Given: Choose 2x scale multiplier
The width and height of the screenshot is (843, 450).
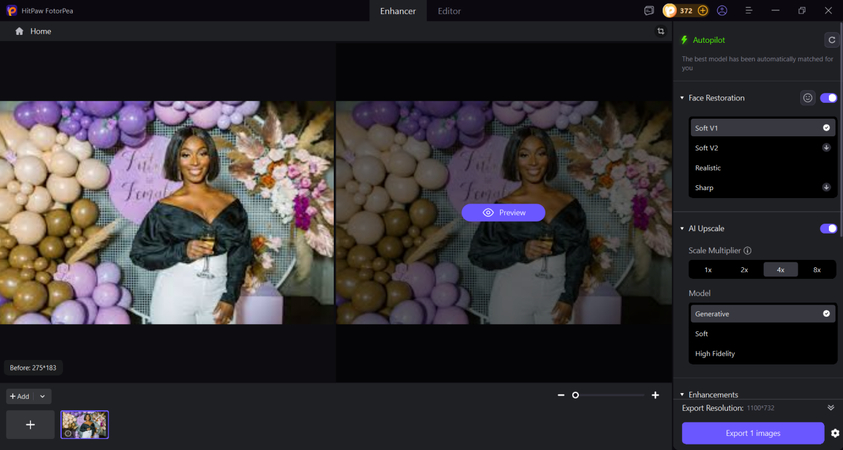Looking at the screenshot, I should 744,270.
